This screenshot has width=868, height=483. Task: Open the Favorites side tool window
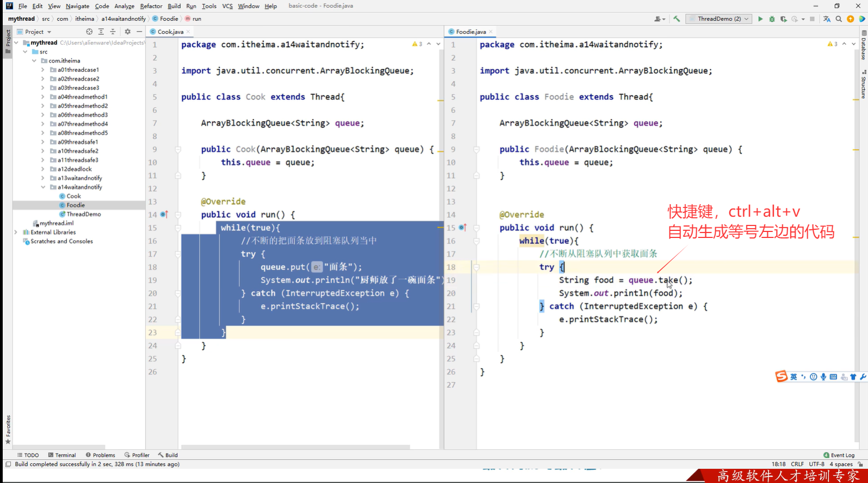(8, 430)
